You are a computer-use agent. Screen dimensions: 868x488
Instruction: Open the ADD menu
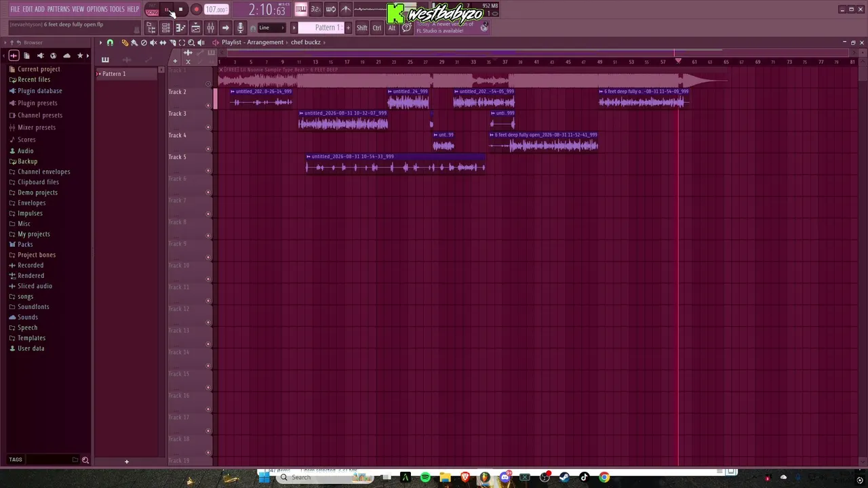point(40,9)
